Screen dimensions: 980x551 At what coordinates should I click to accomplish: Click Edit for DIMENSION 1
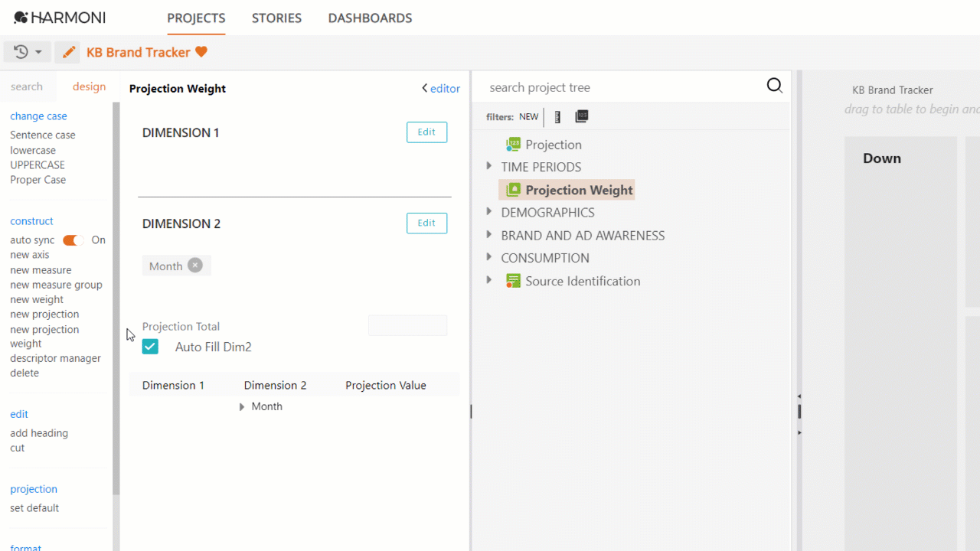[426, 132]
